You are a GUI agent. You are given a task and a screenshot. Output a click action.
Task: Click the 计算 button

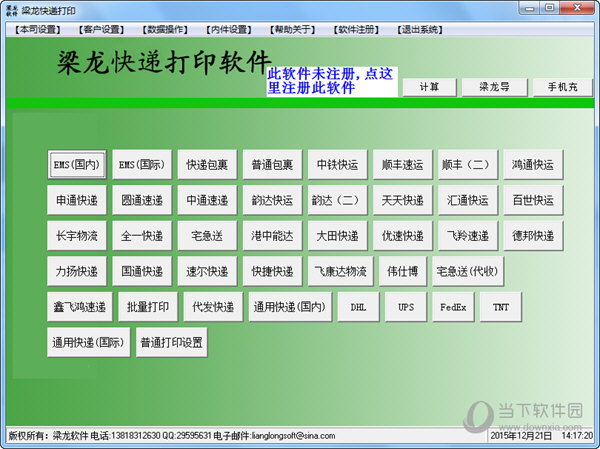(429, 87)
